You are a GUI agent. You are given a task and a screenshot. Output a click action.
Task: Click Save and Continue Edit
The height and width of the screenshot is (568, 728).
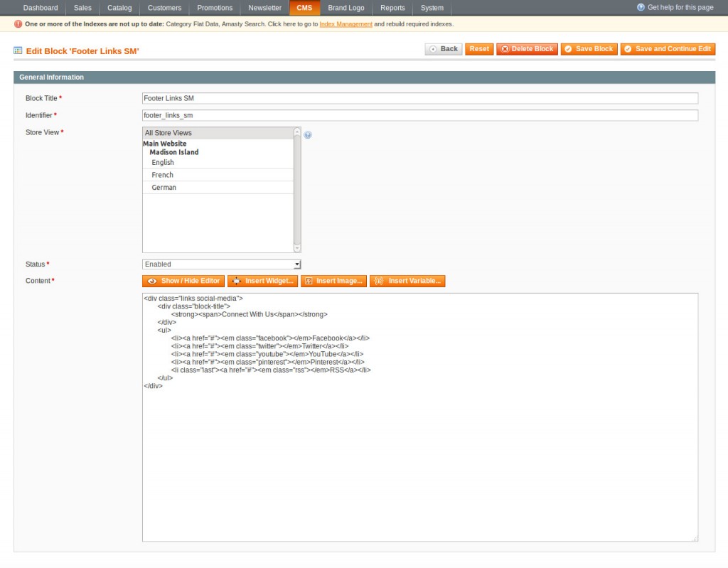[668, 49]
